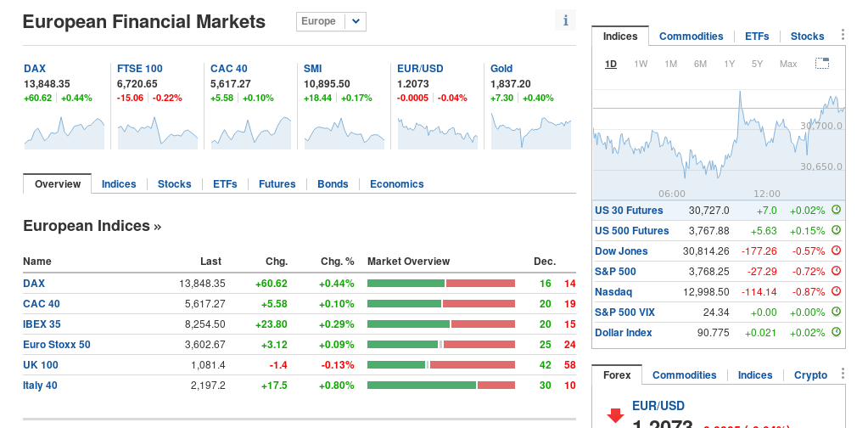Image resolution: width=868 pixels, height=428 pixels.
Task: Click the DAX row market overview bar
Action: [x=441, y=284]
